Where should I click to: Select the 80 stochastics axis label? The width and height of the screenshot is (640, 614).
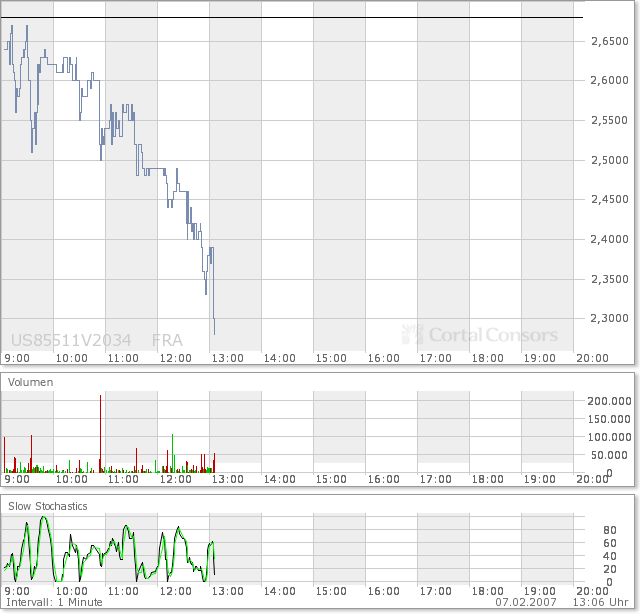coord(610,530)
